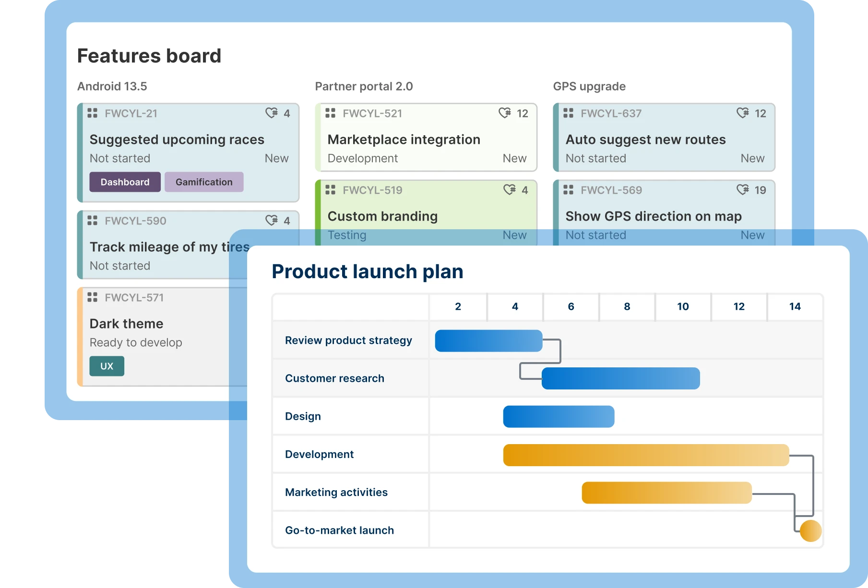Screen dimensions: 868x588
Task: Click the timeline column header 10
Action: 683,306
